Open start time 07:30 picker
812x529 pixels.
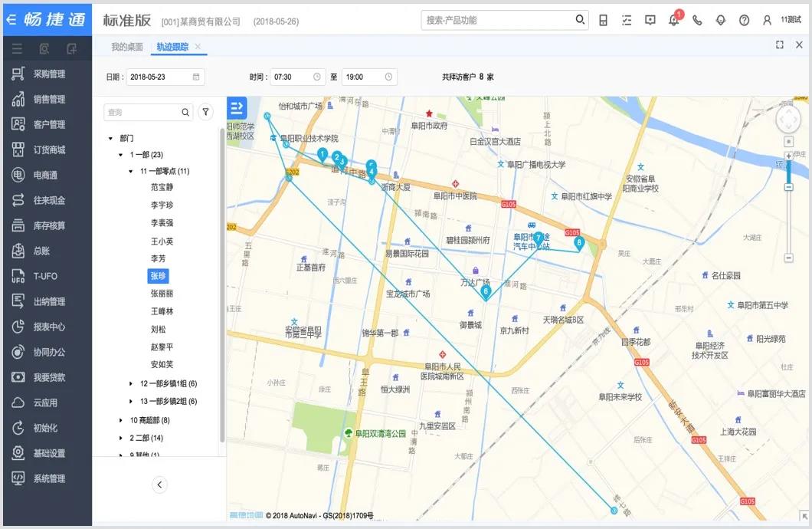click(297, 77)
